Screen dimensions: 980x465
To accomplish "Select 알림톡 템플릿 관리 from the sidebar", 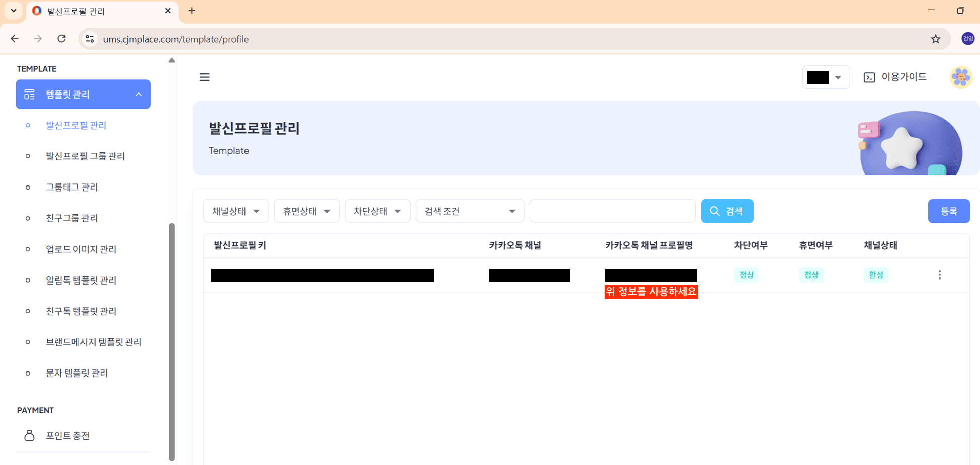I will pos(81,280).
